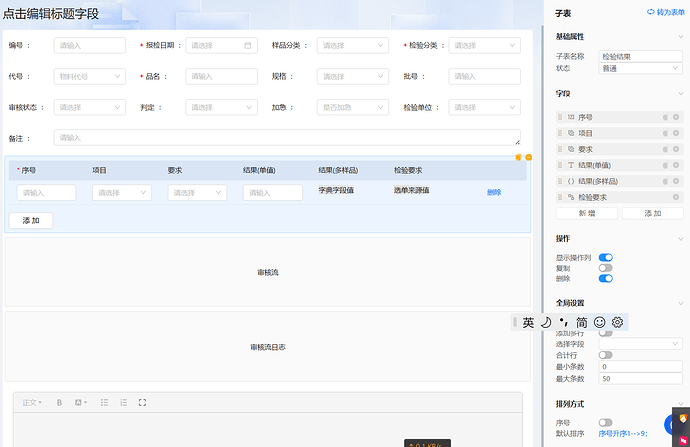This screenshot has width=690, height=447.
Task: Click the 子表名称 input field
Action: 640,57
